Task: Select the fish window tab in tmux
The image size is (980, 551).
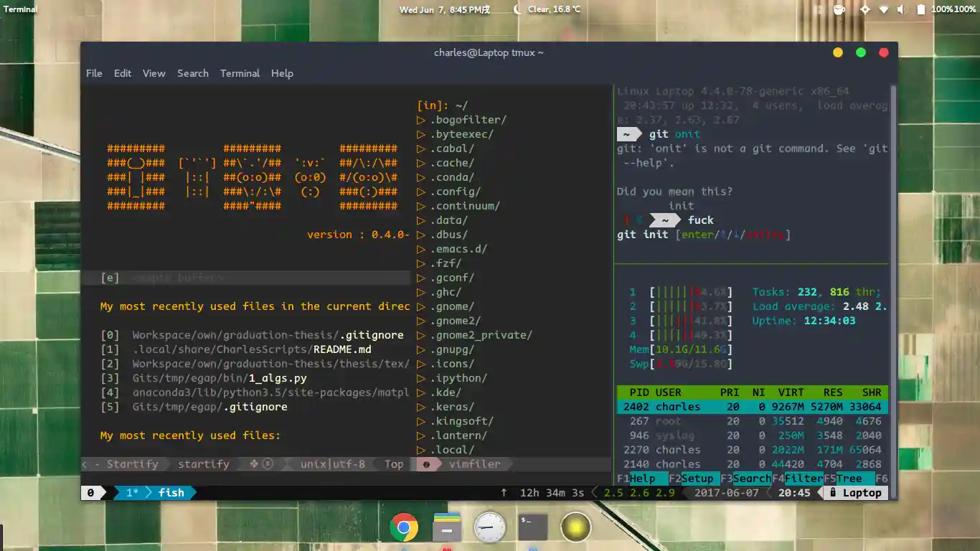Action: coord(171,493)
